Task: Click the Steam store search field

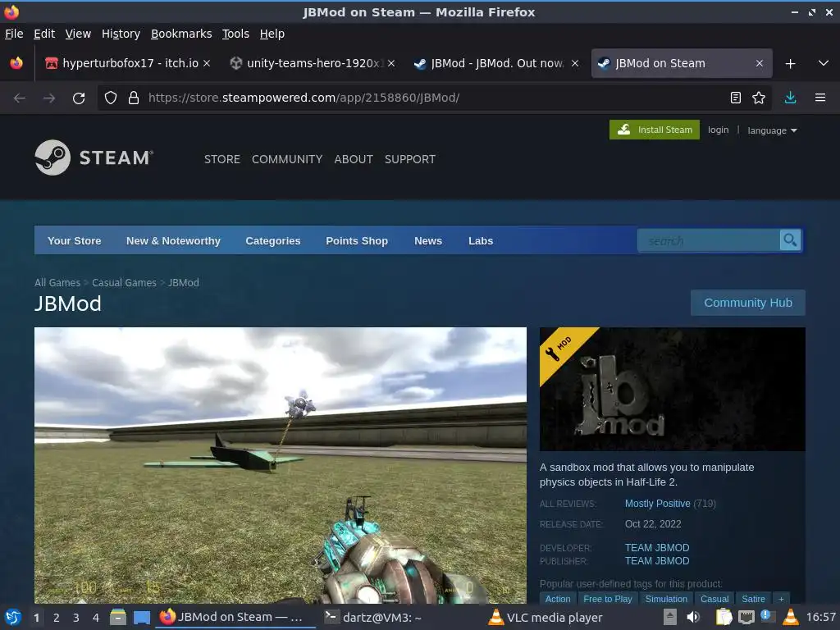Action: click(708, 240)
